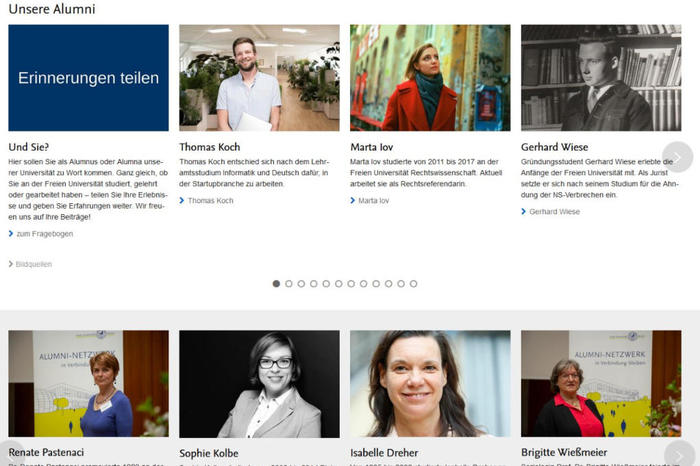The image size is (700, 466).
Task: Click Renate Pastenaci's alumni photo
Action: pyautogui.click(x=88, y=384)
